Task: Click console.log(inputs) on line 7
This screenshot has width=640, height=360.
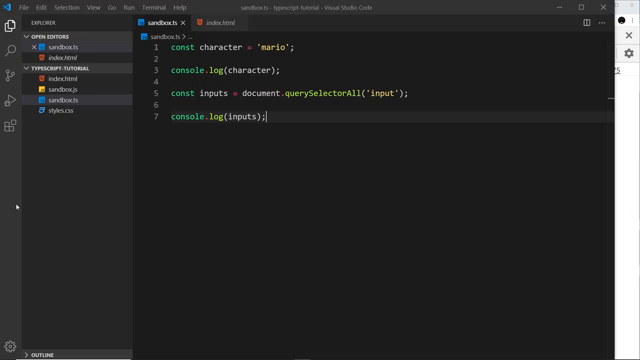Action: pyautogui.click(x=218, y=117)
